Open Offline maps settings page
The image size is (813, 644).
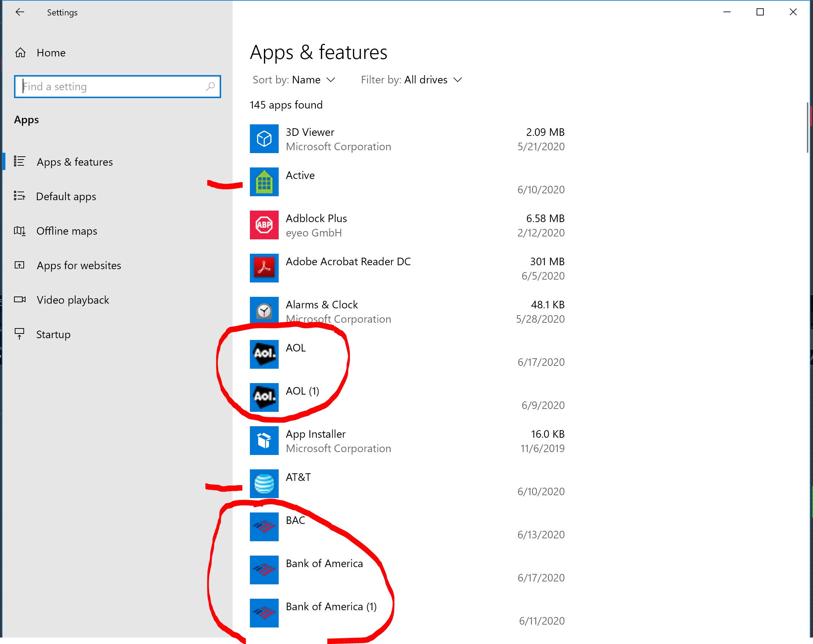(67, 231)
